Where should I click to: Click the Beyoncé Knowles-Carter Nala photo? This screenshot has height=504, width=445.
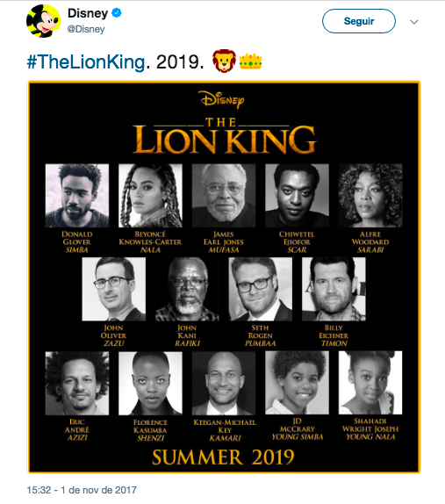click(x=150, y=196)
